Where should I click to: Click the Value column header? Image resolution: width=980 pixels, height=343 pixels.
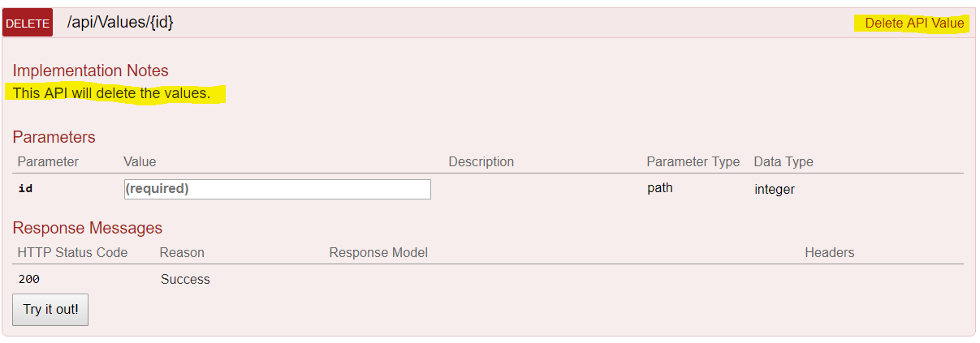(x=140, y=161)
